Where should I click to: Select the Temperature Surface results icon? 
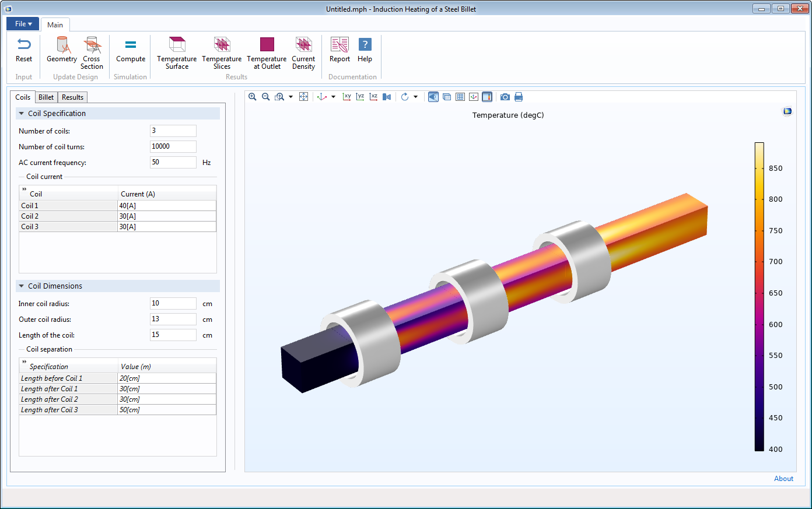(176, 51)
